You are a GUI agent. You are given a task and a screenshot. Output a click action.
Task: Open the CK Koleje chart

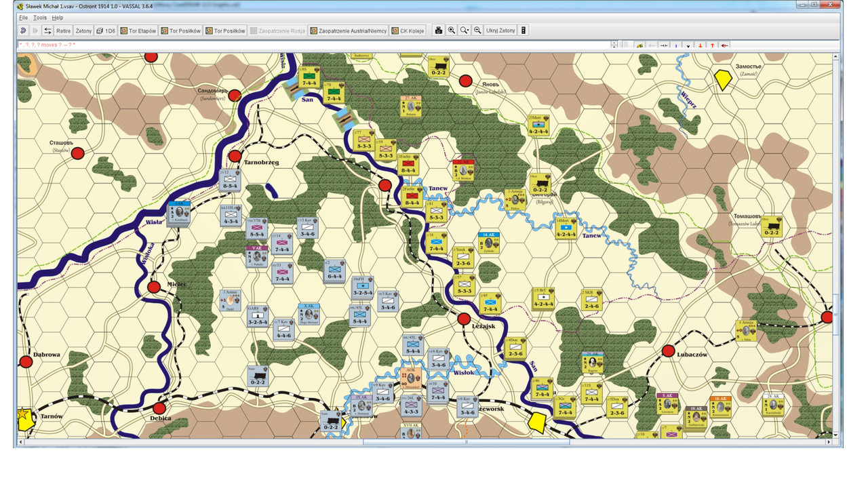(x=408, y=31)
